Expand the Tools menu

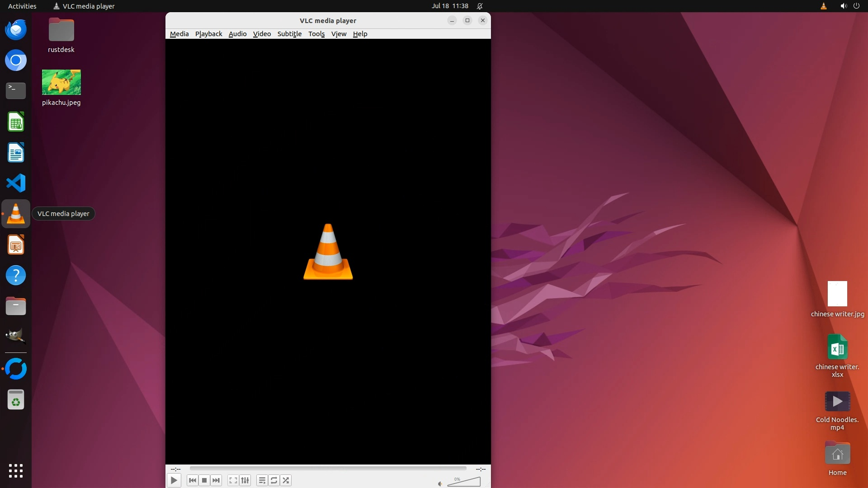(316, 34)
